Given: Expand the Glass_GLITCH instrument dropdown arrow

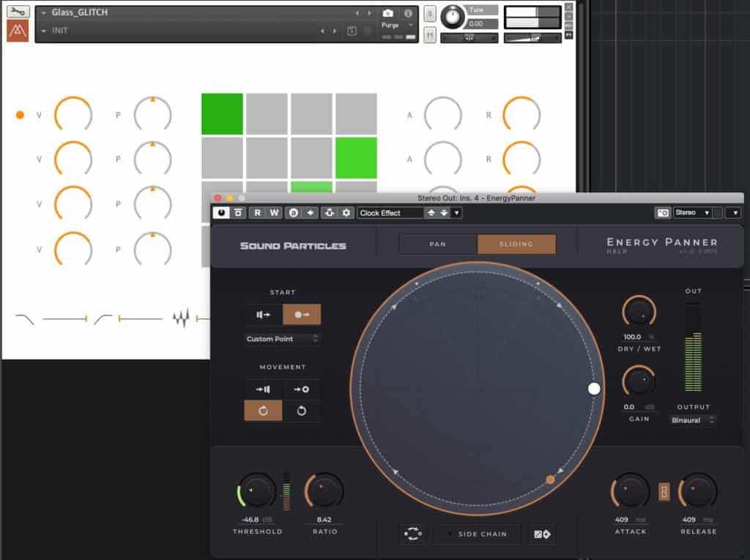Looking at the screenshot, I should pyautogui.click(x=43, y=13).
